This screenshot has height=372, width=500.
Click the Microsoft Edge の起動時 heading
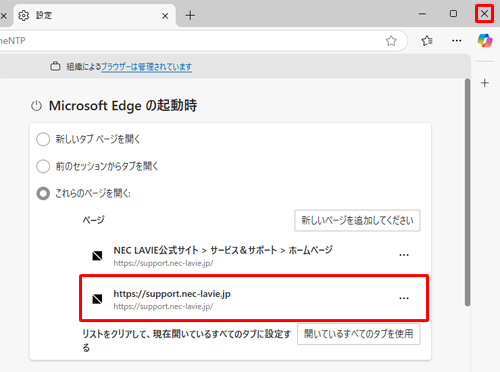[123, 106]
